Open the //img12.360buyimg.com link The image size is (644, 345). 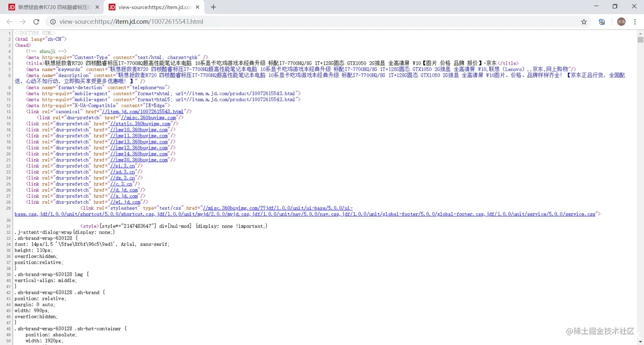[x=139, y=148]
